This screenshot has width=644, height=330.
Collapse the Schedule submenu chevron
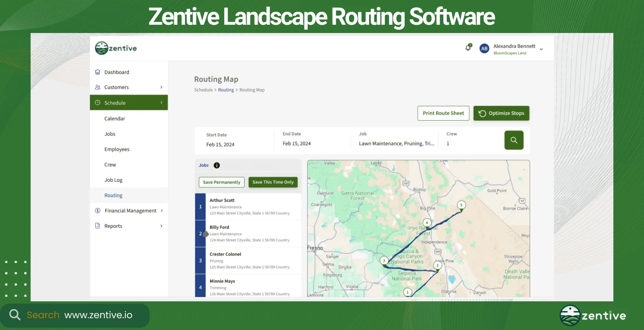point(161,103)
